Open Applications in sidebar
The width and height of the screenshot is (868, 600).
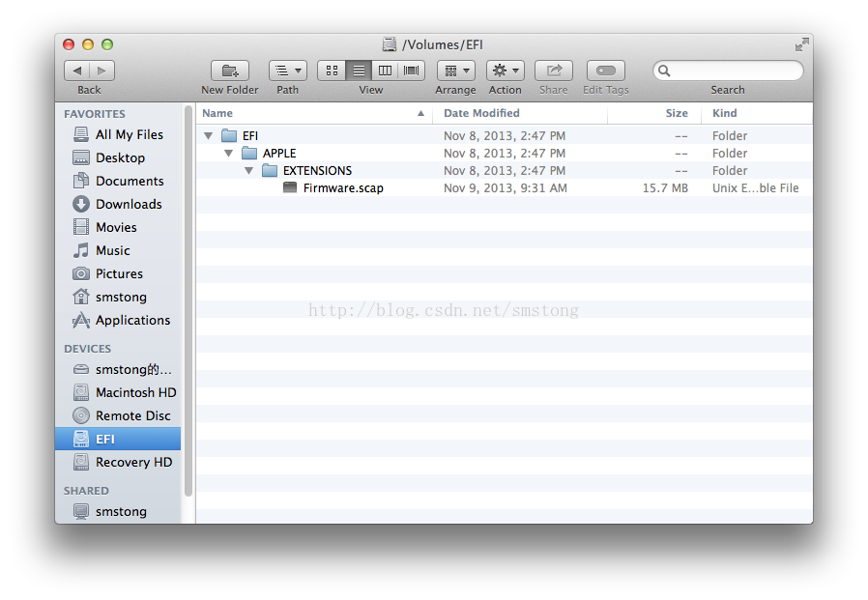pyautogui.click(x=118, y=321)
